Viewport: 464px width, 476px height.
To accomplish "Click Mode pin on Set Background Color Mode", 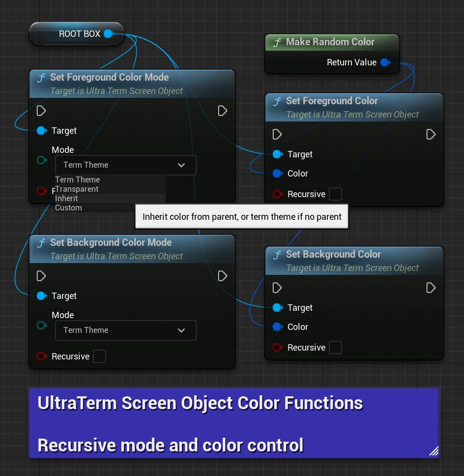I will click(x=42, y=325).
